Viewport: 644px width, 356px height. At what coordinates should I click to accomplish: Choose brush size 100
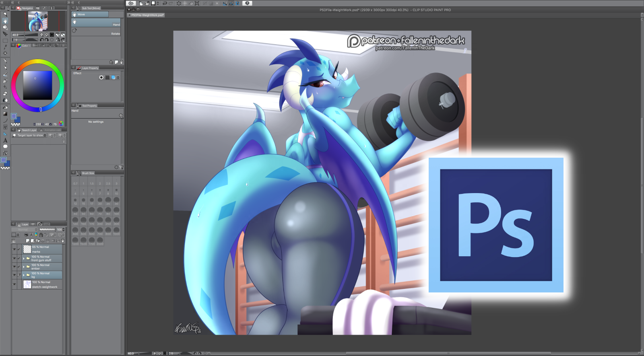click(x=116, y=210)
